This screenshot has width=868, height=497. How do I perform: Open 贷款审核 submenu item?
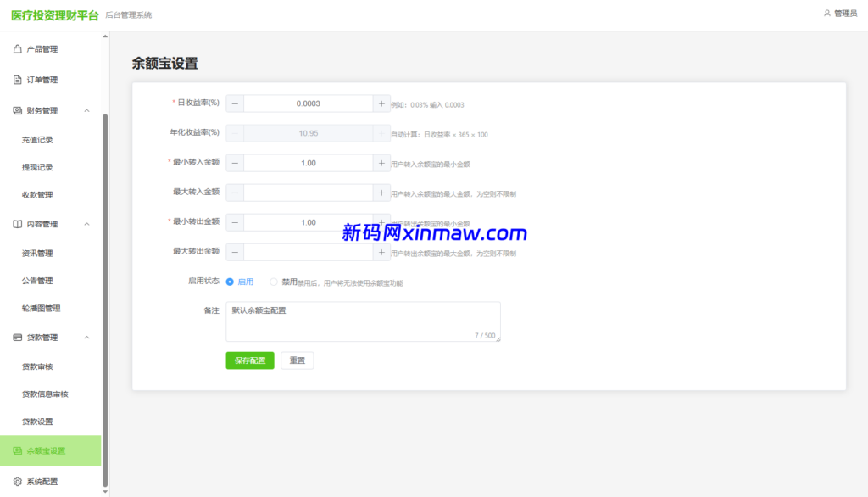pos(50,366)
